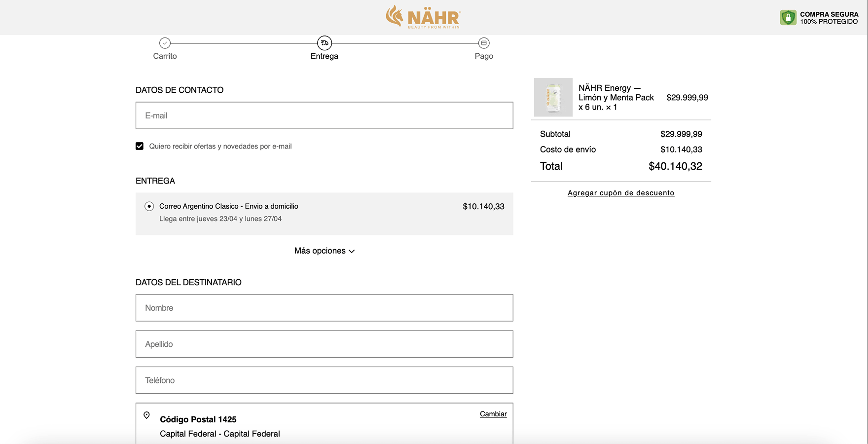
Task: Select the Correo Argentino Clasico shipping option
Action: 149,206
